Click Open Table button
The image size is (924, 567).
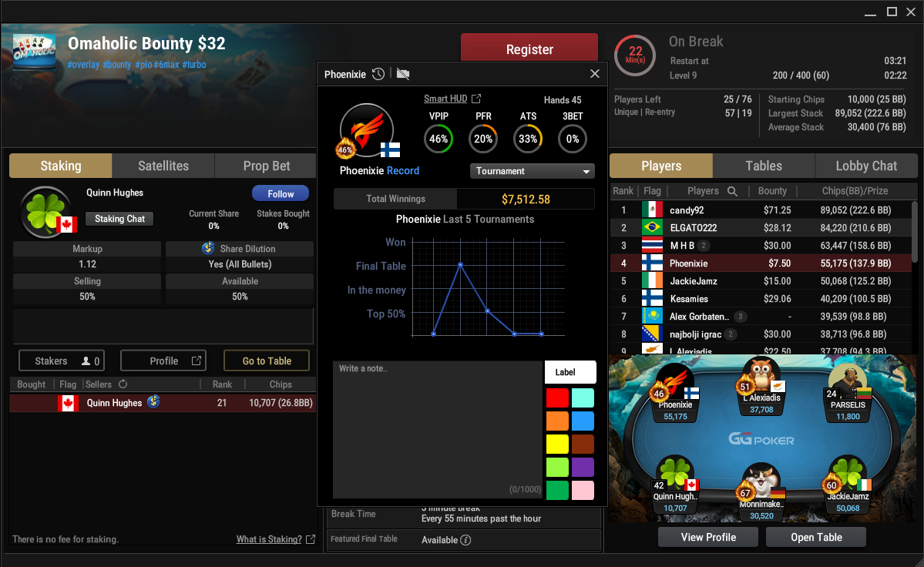point(816,537)
